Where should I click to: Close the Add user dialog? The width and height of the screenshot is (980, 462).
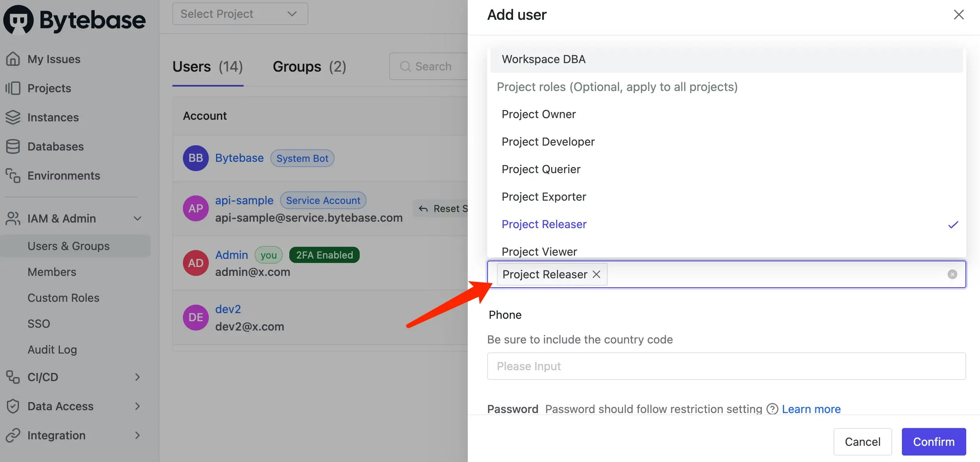(959, 15)
